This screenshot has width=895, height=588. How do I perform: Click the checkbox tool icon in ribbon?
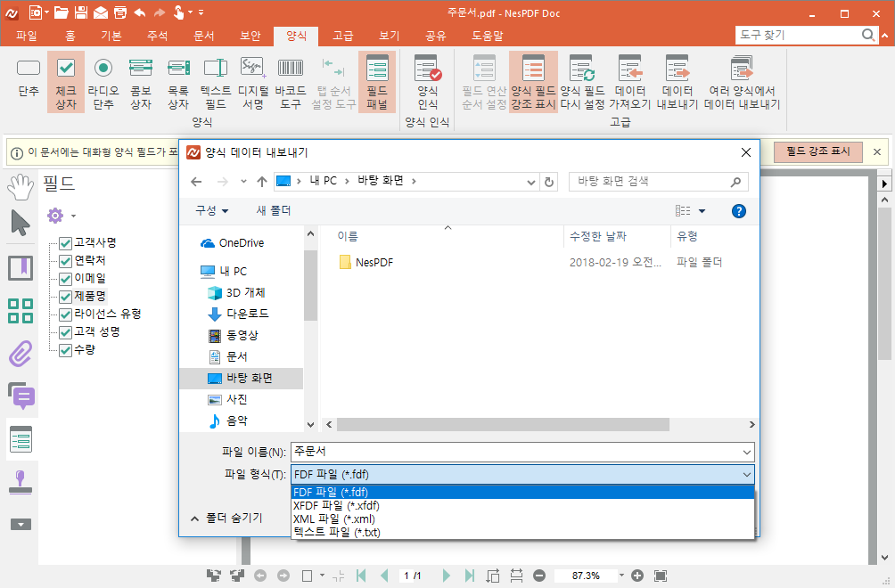(x=66, y=69)
